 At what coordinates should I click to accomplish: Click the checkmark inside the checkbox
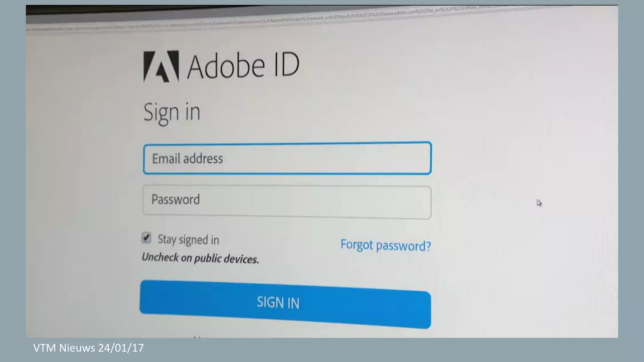pos(146,238)
